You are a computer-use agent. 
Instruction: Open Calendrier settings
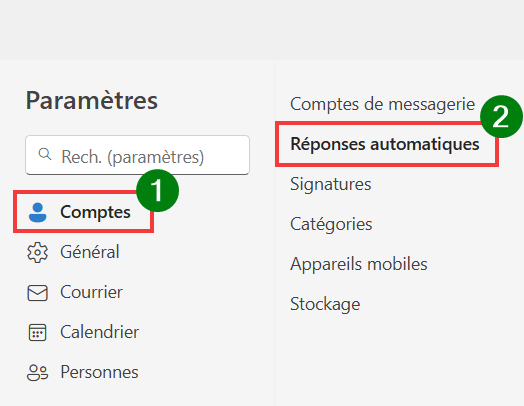pyautogui.click(x=99, y=332)
